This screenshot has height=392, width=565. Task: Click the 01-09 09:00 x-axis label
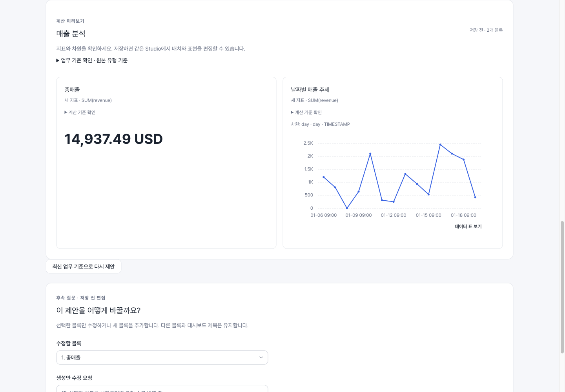click(359, 215)
